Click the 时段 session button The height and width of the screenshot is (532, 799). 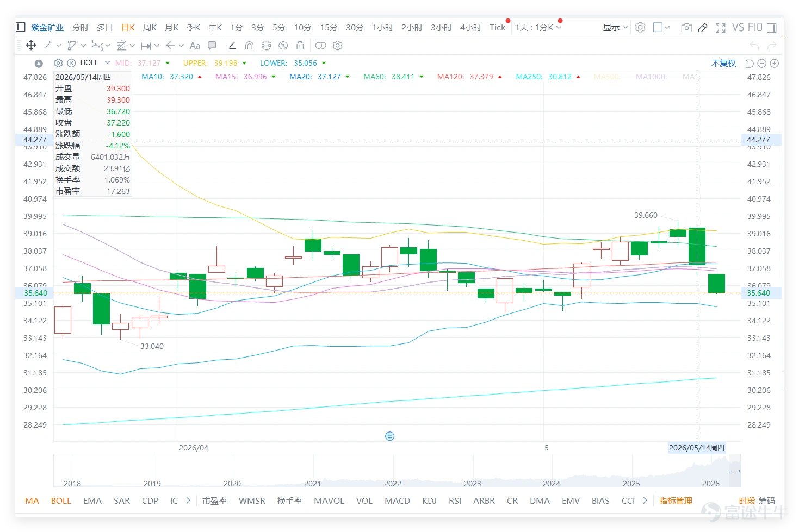coord(747,500)
